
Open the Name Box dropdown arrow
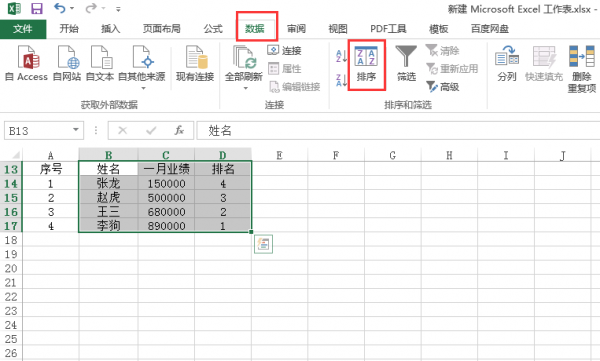tap(76, 130)
